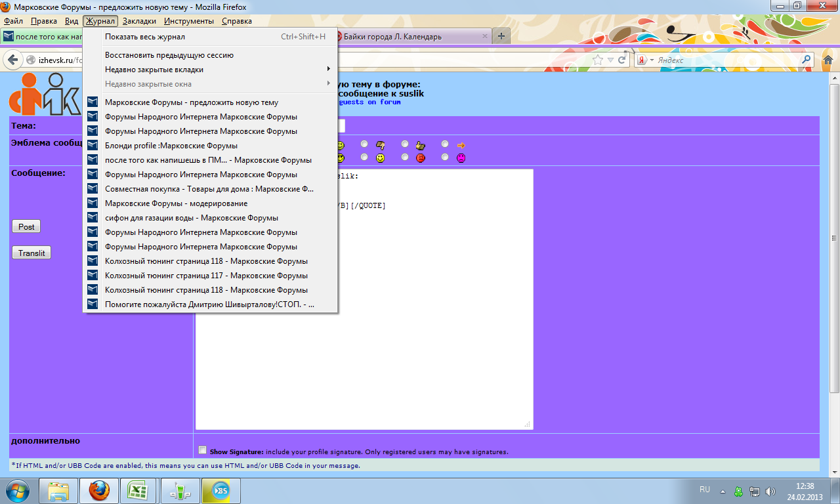
Task: Open a new tab with the plus button
Action: 501,36
